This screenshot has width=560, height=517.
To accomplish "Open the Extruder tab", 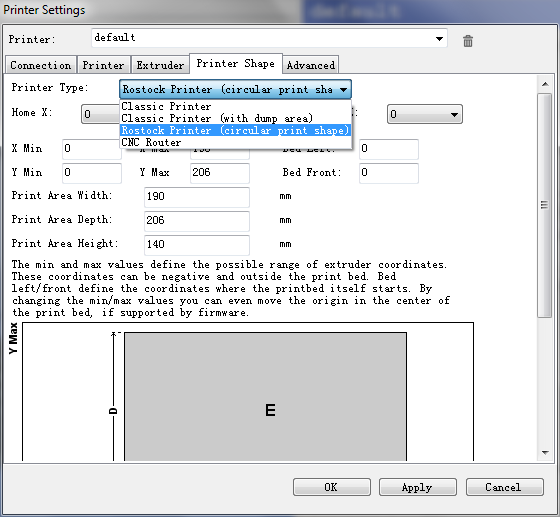I will (160, 65).
